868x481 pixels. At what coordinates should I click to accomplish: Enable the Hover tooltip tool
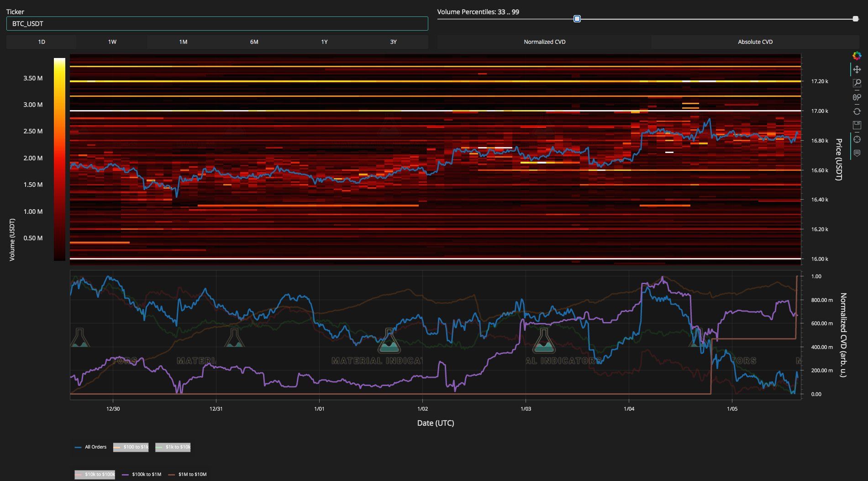click(857, 153)
